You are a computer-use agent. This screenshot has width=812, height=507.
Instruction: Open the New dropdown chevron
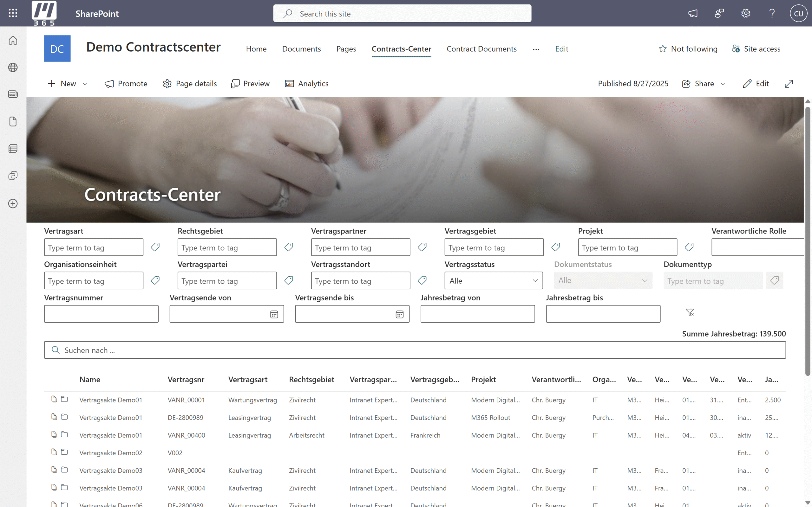[85, 84]
